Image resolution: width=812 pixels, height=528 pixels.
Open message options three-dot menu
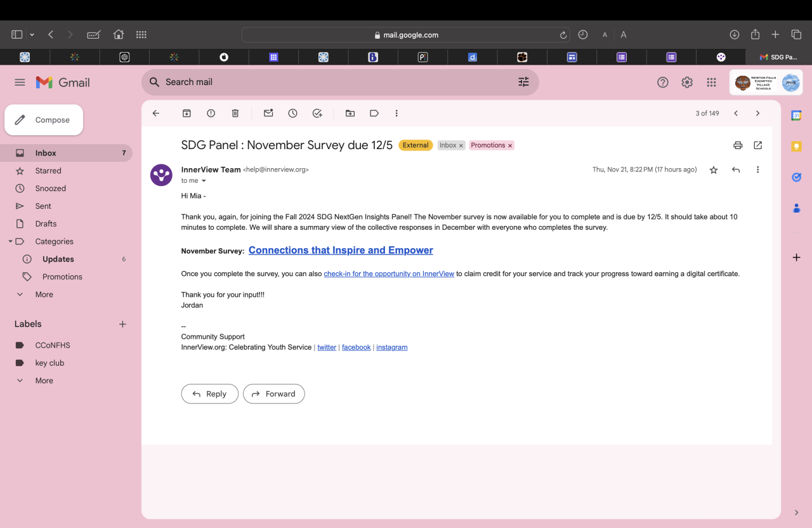pos(757,170)
